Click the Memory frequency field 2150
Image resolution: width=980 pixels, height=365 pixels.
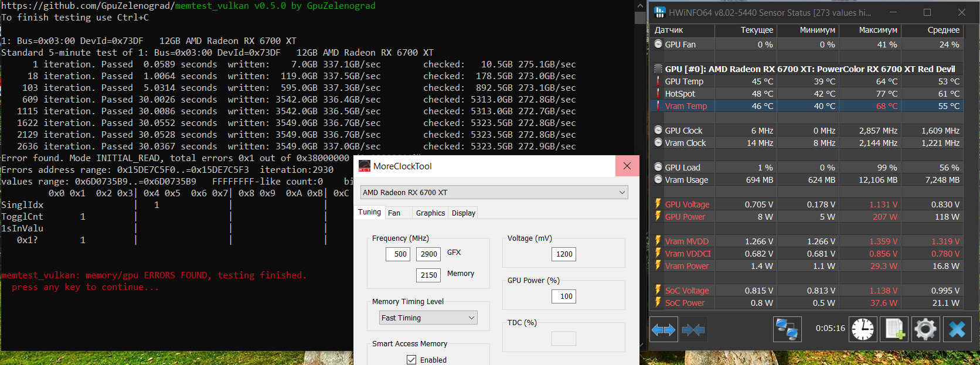428,275
